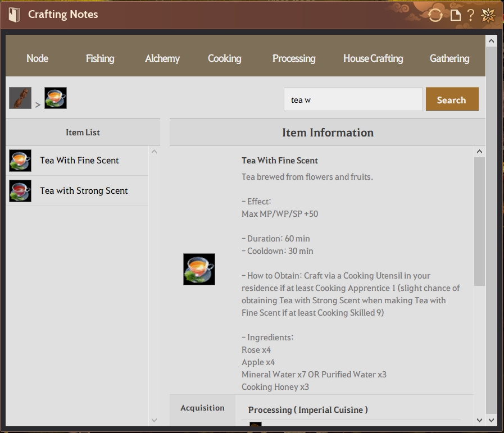This screenshot has width=504, height=433.
Task: Click the 'Cooking Honey x3' ingredient
Action: pyautogui.click(x=275, y=387)
